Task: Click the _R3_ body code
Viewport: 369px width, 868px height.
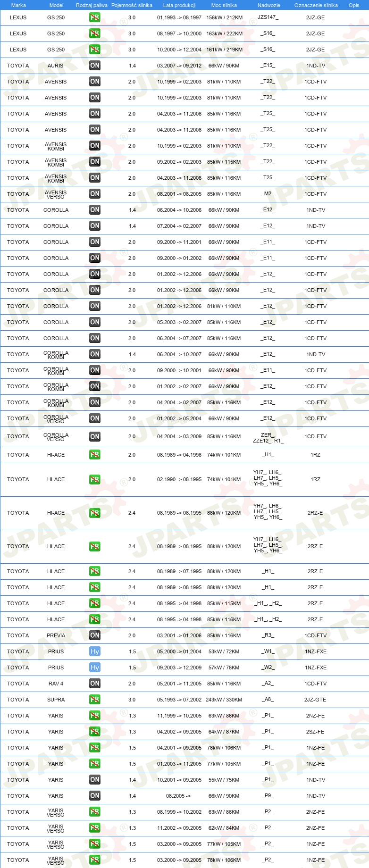Action: [268, 635]
